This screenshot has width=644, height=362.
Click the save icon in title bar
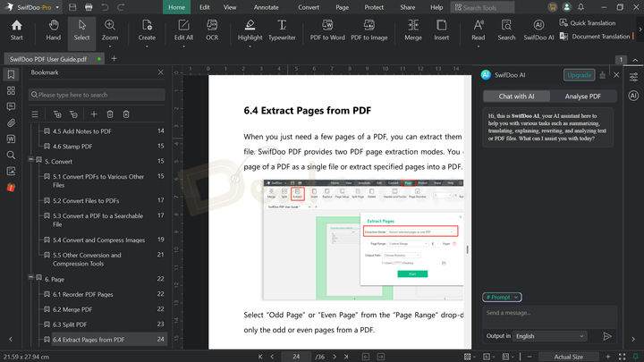point(72,7)
